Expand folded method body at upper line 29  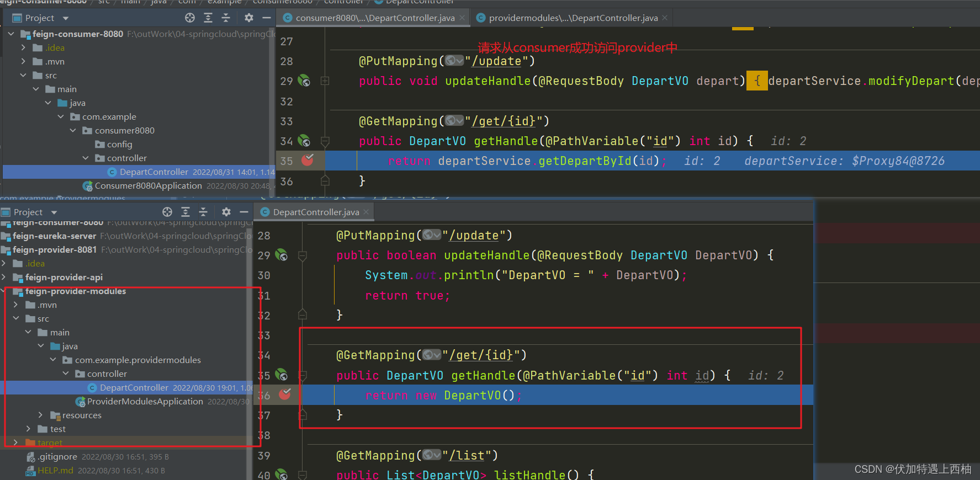point(325,81)
